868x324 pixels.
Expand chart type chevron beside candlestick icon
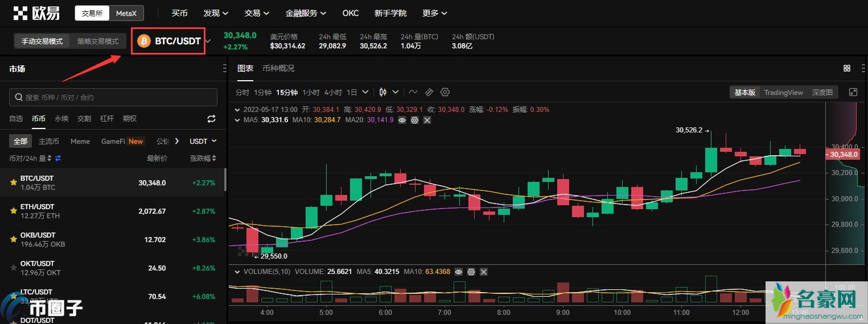tap(396, 92)
